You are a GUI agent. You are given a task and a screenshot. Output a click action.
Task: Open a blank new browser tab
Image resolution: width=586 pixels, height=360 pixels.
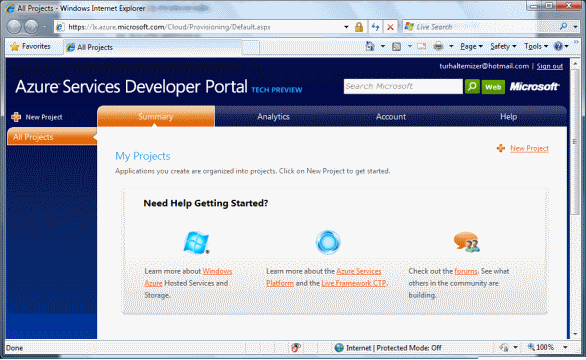[x=251, y=48]
